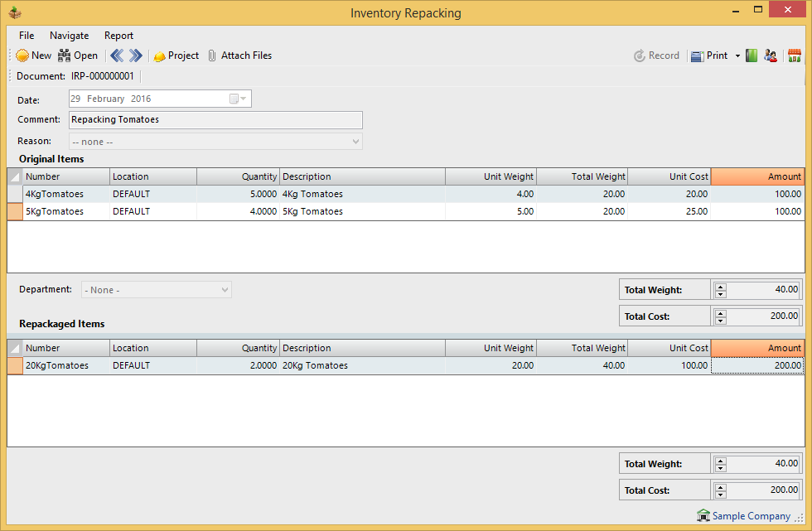Click the Record button
The image size is (812, 531).
tap(656, 56)
